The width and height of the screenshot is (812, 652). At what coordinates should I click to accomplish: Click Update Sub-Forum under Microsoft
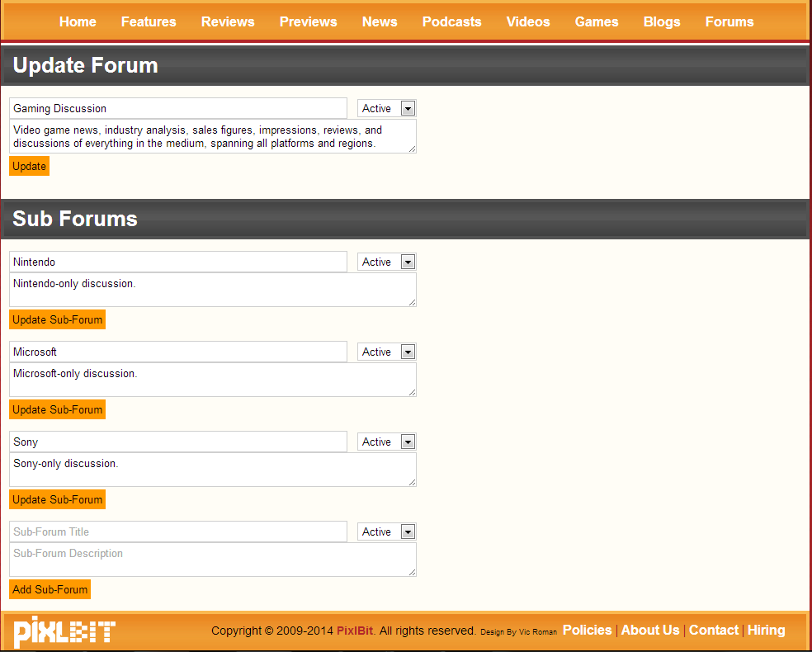pyautogui.click(x=58, y=409)
